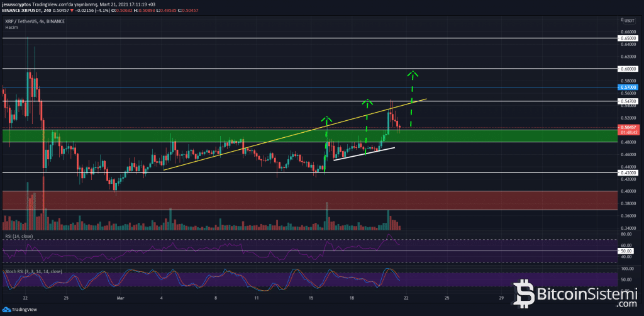Click the 0.43000 support line label

pos(628,173)
